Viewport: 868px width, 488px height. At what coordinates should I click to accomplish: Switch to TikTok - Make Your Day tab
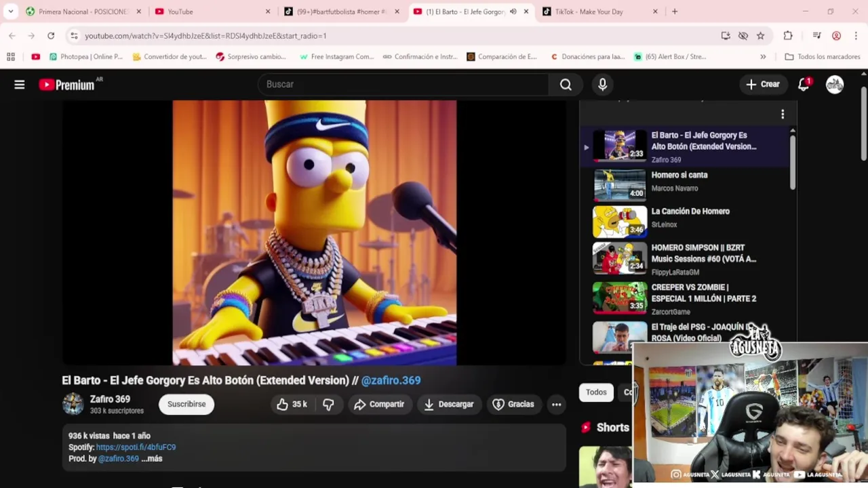pos(599,12)
